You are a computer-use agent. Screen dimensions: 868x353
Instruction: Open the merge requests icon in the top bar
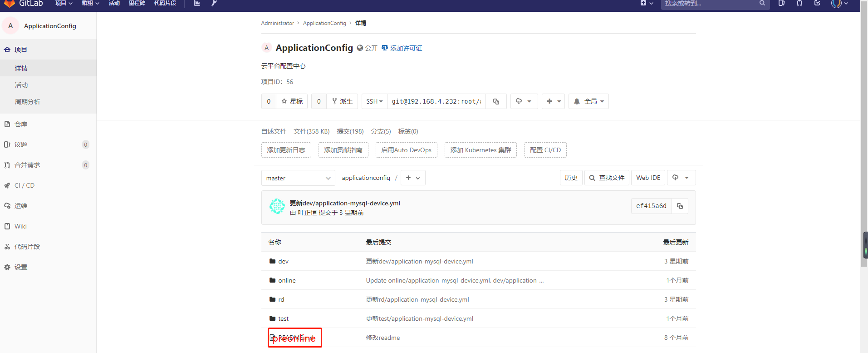799,3
